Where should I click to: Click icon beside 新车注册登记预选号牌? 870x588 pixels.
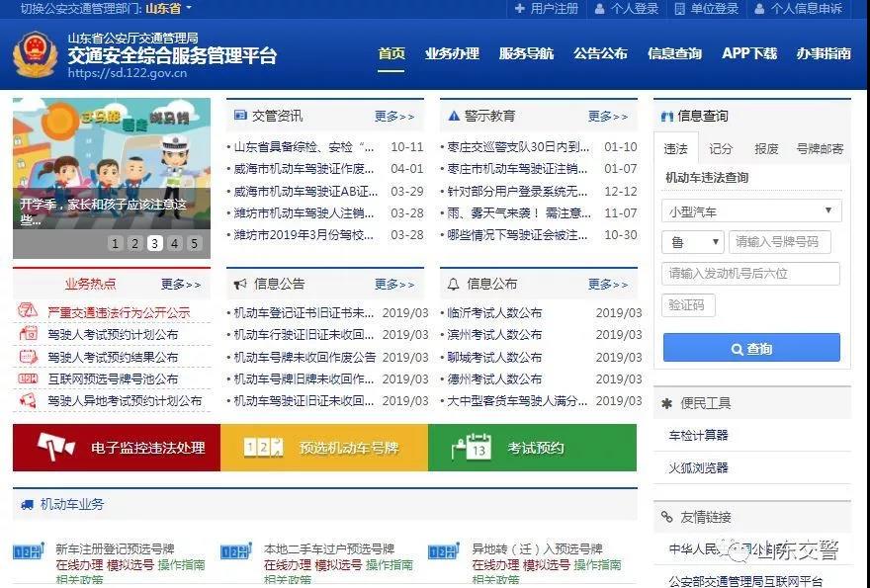coord(29,551)
